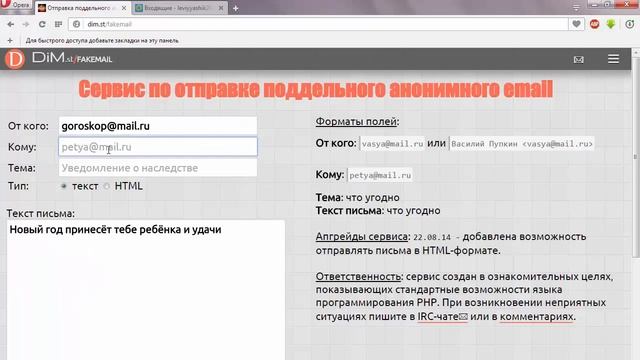Focus the 'Кому' recipient field

158,147
